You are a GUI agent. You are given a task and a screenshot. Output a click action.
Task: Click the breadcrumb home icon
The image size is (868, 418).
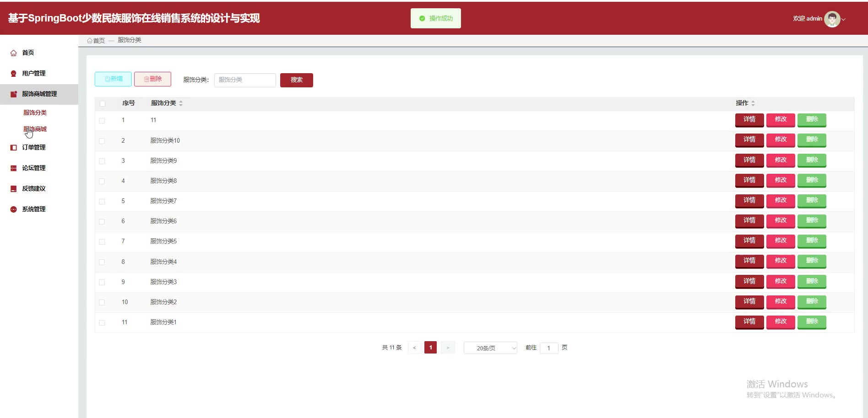(90, 41)
